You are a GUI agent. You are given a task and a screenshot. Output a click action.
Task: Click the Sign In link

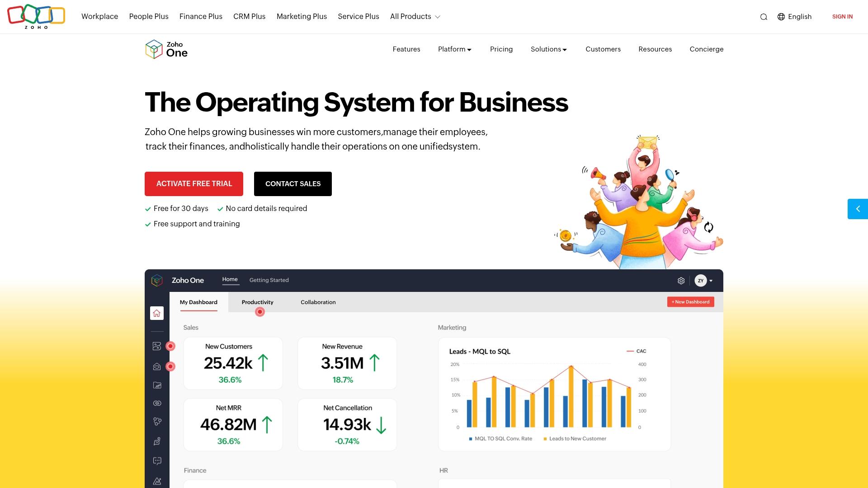point(842,17)
